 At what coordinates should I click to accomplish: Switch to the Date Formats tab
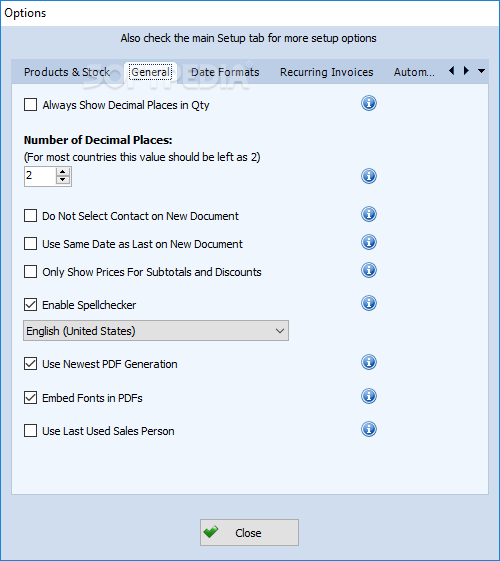click(225, 72)
